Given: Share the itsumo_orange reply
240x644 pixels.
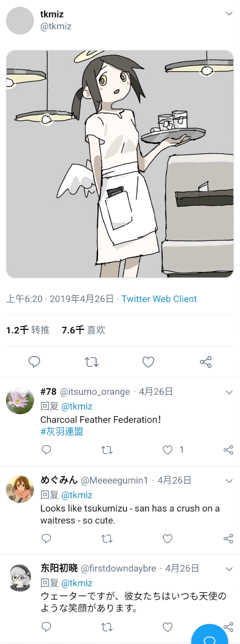Looking at the screenshot, I should pos(228,450).
